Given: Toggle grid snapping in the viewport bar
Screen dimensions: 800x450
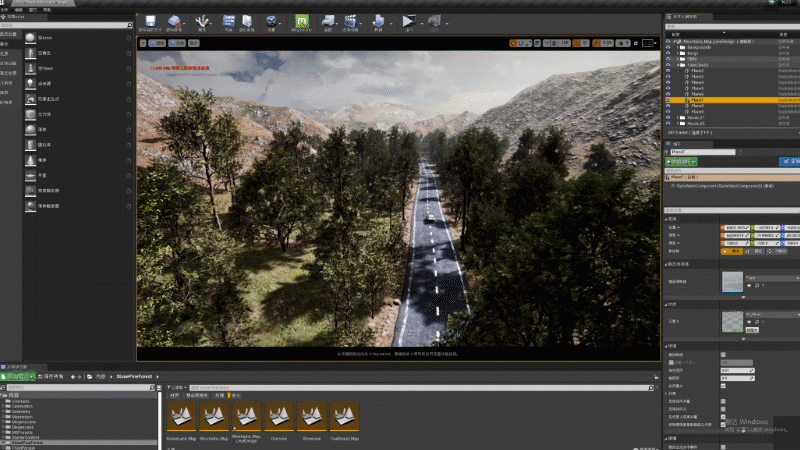Looking at the screenshot, I should click(x=554, y=43).
